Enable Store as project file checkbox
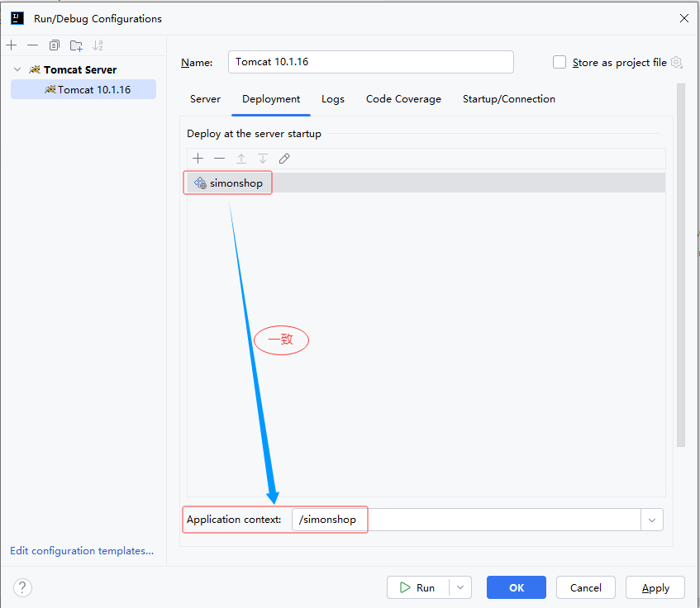Viewport: 700px width, 608px height. tap(560, 62)
